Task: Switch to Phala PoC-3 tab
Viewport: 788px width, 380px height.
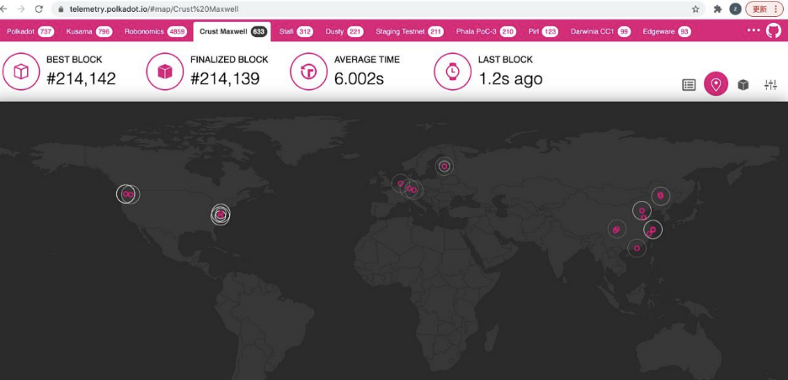Action: pos(486,31)
